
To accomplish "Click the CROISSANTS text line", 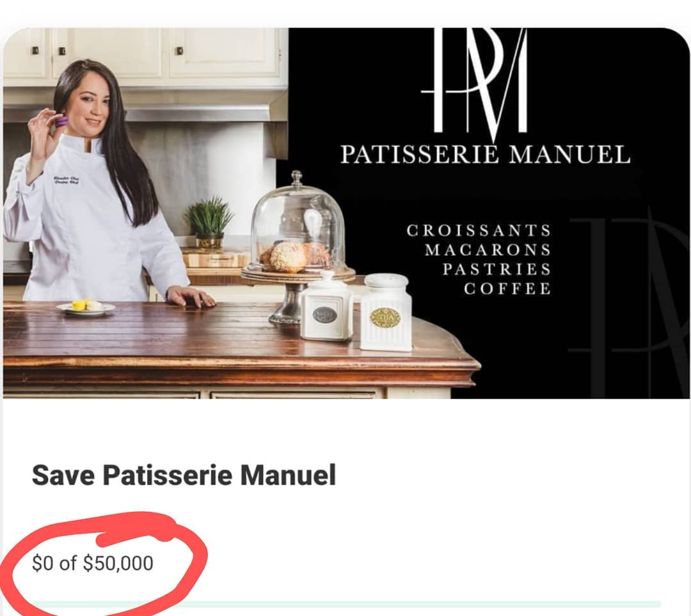I will 479,230.
